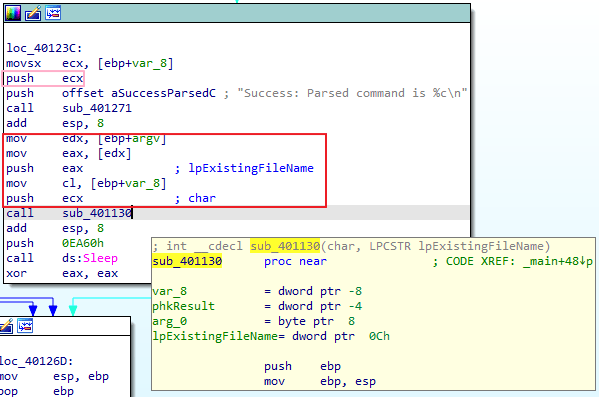599x397 pixels.
Task: Click phkResult definition in the tooltip
Action: pyautogui.click(x=257, y=306)
